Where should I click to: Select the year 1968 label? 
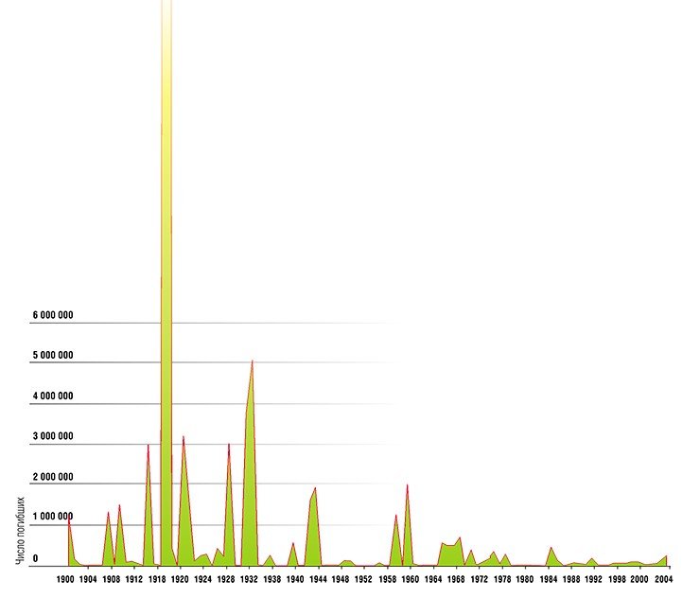[x=456, y=580]
